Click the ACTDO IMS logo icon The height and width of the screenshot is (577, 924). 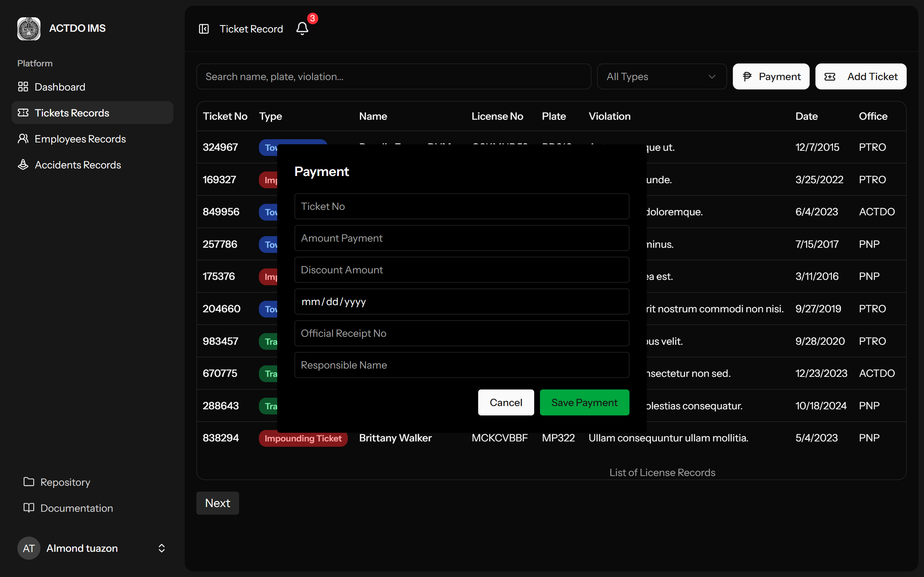point(29,28)
